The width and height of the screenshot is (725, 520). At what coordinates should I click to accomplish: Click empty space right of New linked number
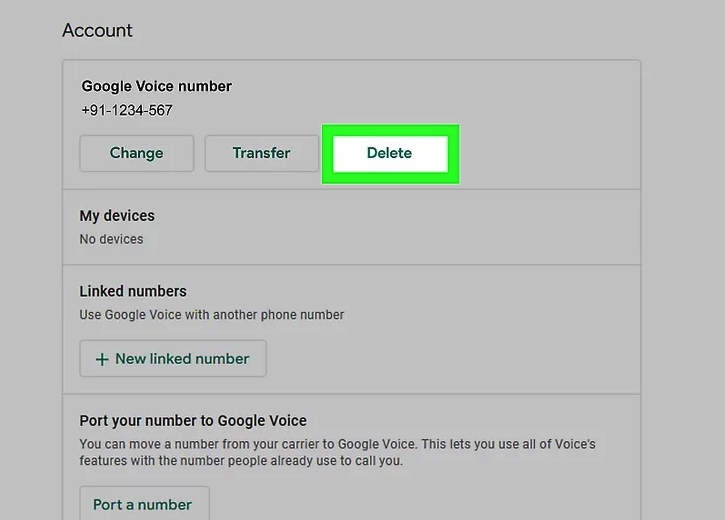coord(450,359)
